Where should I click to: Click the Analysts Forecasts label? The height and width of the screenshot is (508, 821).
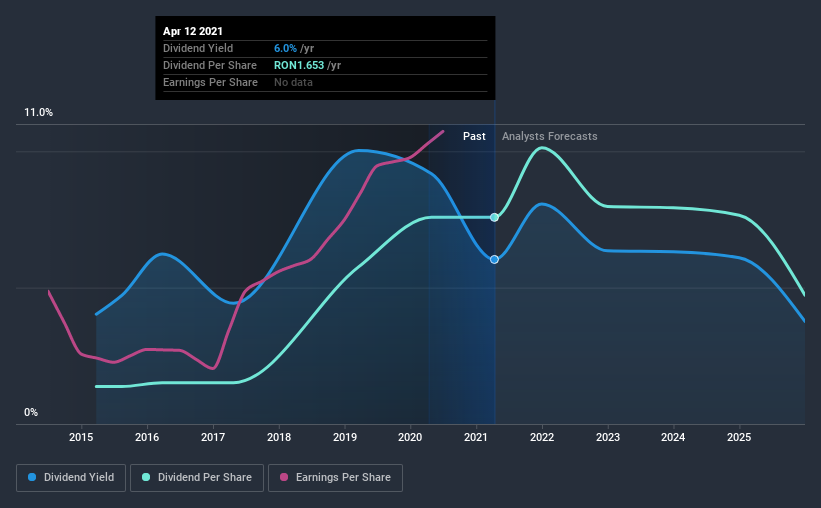pyautogui.click(x=549, y=136)
